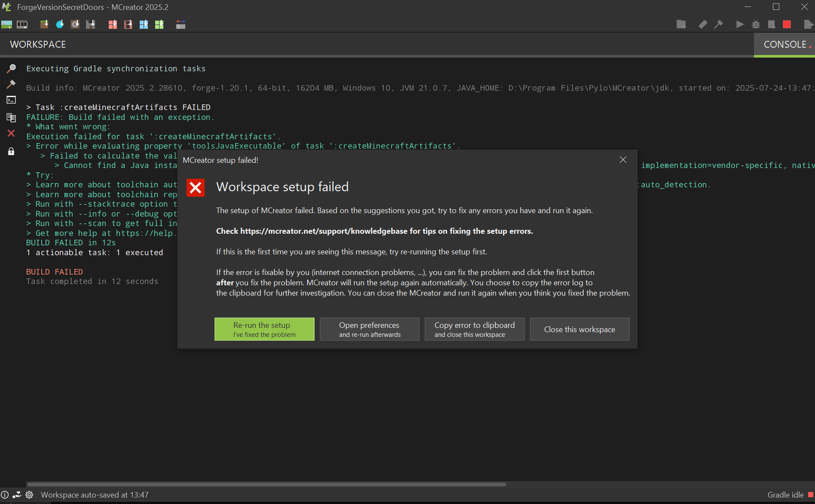
Task: Click the hammer build icon in console sidebar
Action: 11,84
